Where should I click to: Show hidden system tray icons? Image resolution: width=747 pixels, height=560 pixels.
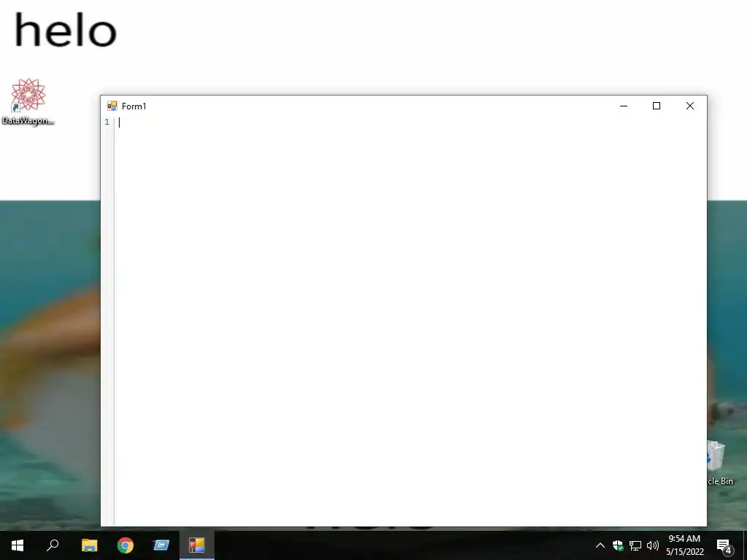(x=600, y=545)
